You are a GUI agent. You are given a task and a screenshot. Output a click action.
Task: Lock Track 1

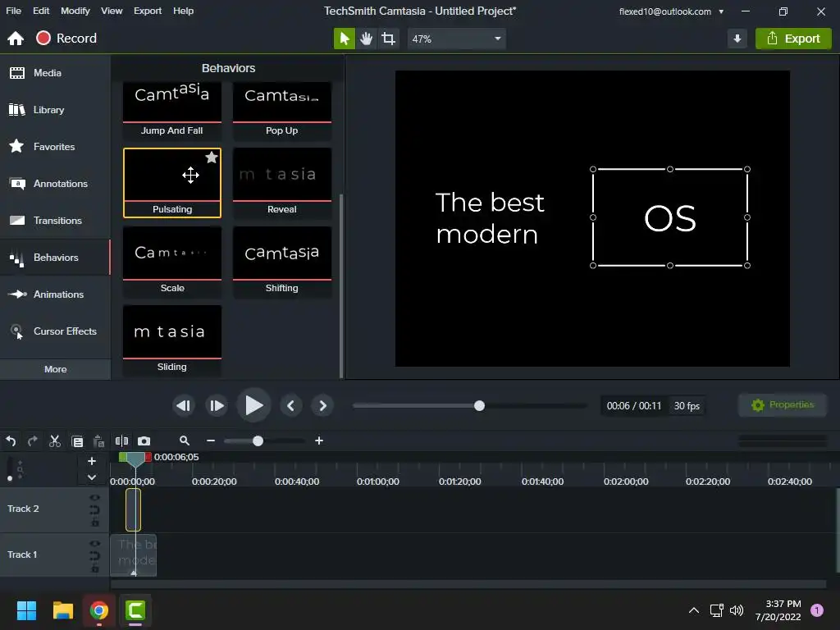point(95,568)
